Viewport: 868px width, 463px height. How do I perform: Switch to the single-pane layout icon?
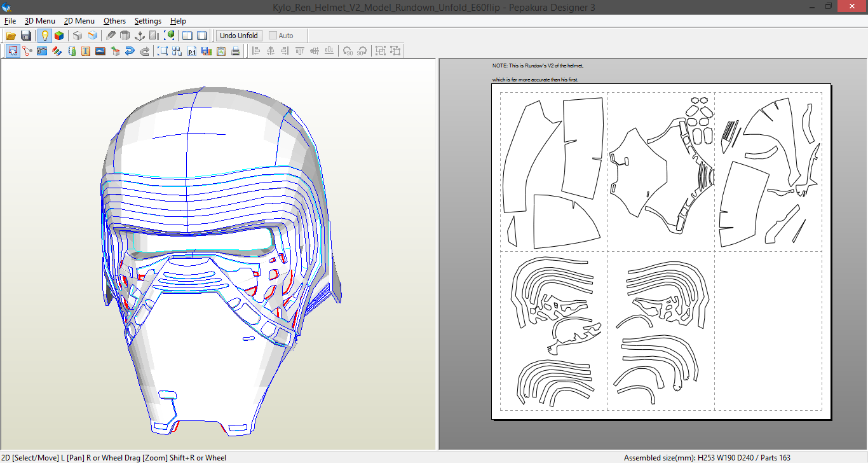point(202,36)
